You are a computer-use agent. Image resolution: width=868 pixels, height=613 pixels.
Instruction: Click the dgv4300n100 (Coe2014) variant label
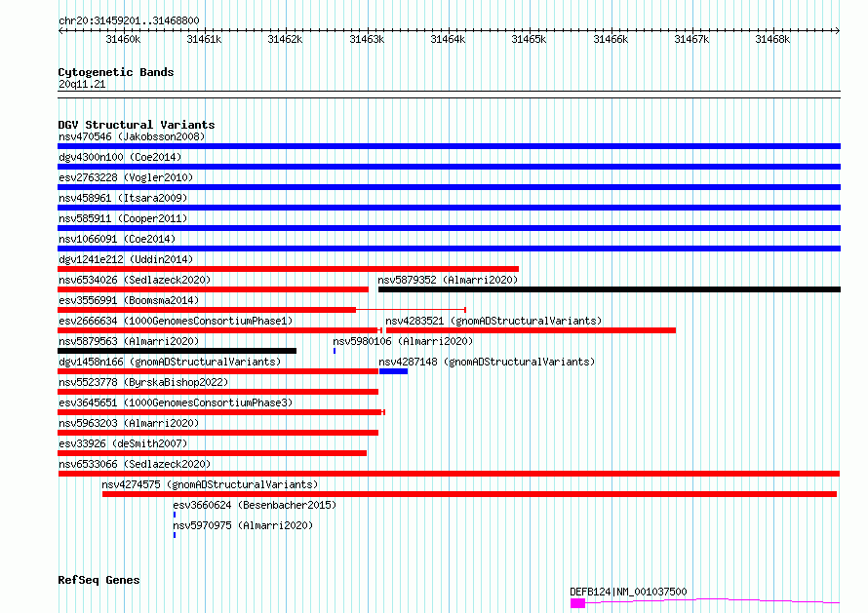[120, 157]
